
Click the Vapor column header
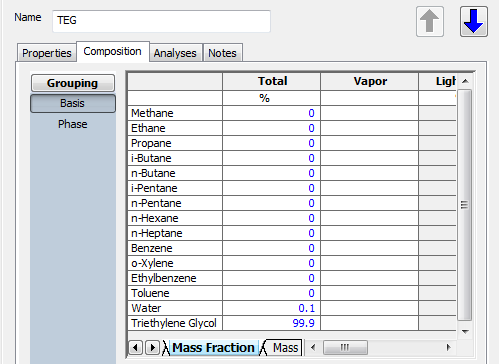click(370, 81)
